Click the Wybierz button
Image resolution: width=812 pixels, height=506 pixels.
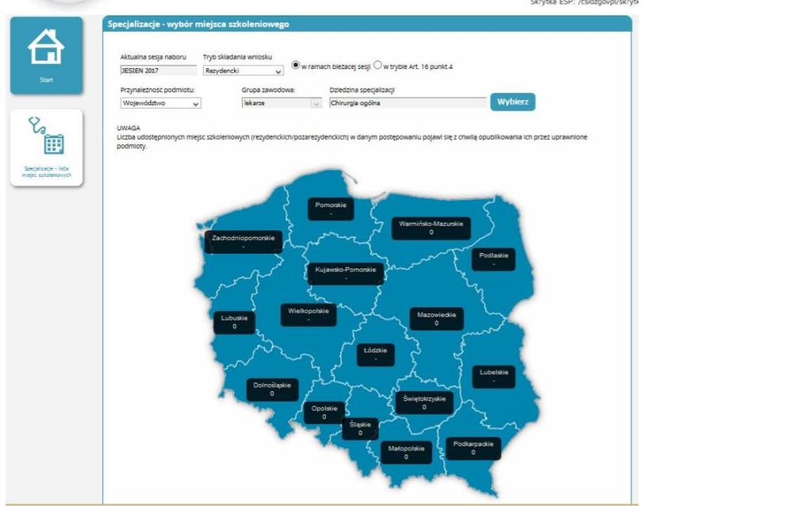[x=513, y=102]
